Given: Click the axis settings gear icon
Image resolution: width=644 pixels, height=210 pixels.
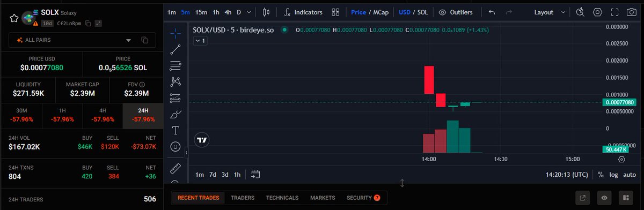Looking at the screenshot, I should coord(621,159).
